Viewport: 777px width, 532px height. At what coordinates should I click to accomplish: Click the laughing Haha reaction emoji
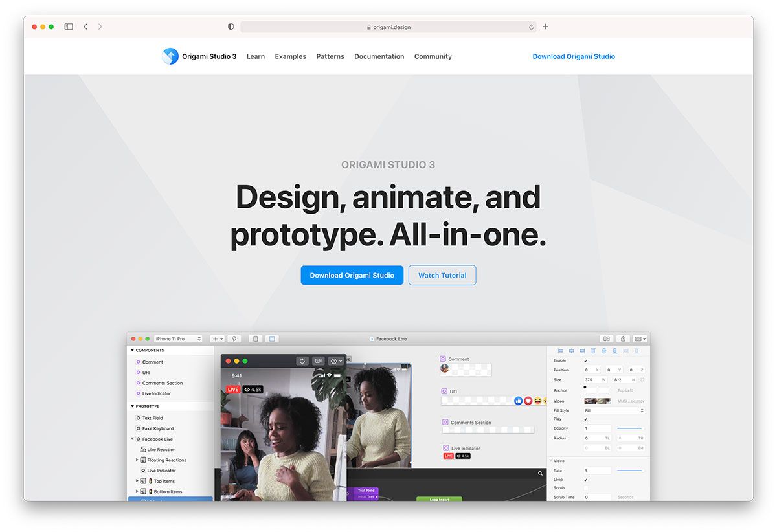click(537, 401)
